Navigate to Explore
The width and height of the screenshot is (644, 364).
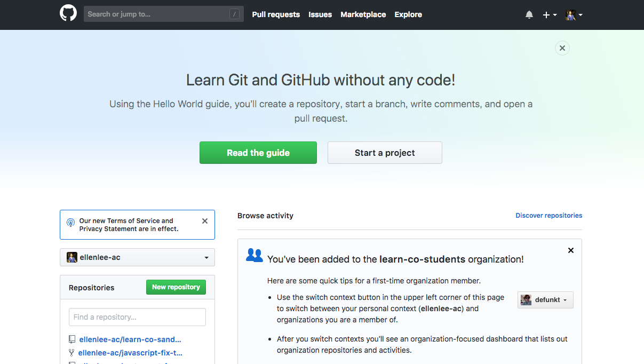[408, 14]
